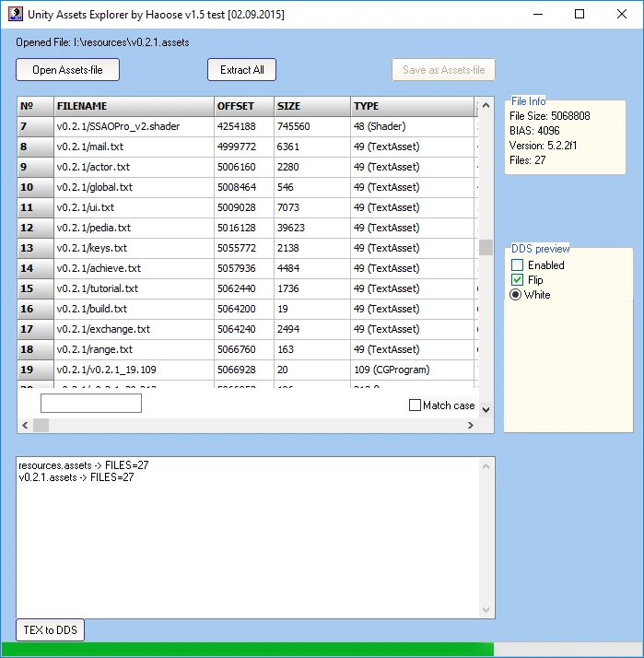Click the search filter text field
This screenshot has width=644, height=658.
click(x=91, y=404)
